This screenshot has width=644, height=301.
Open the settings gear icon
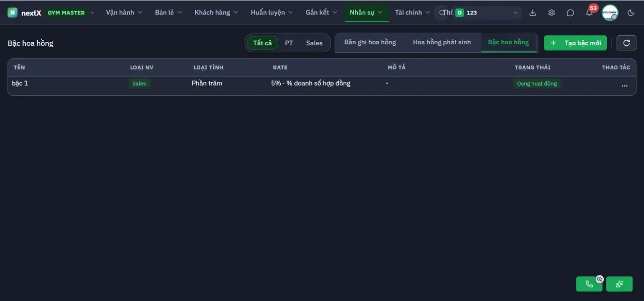click(551, 13)
